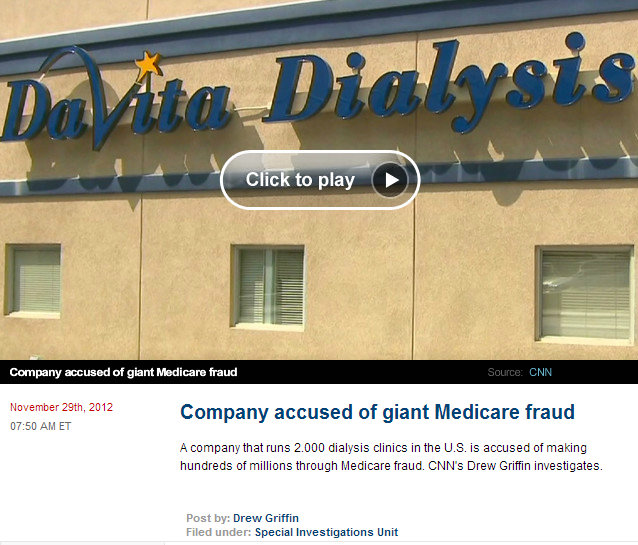Click the 07:50 AM ET timestamp
Viewport: 638px width, 545px height.
tap(41, 426)
